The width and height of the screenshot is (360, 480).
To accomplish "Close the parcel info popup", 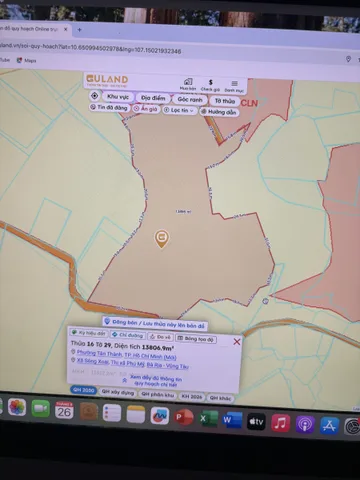I will pos(237,342).
